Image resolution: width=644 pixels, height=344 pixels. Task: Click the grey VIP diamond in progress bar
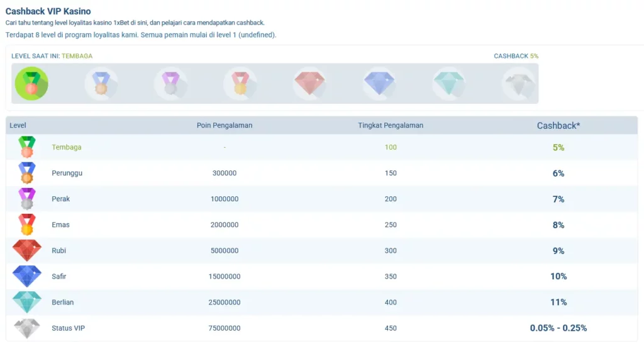(x=519, y=84)
